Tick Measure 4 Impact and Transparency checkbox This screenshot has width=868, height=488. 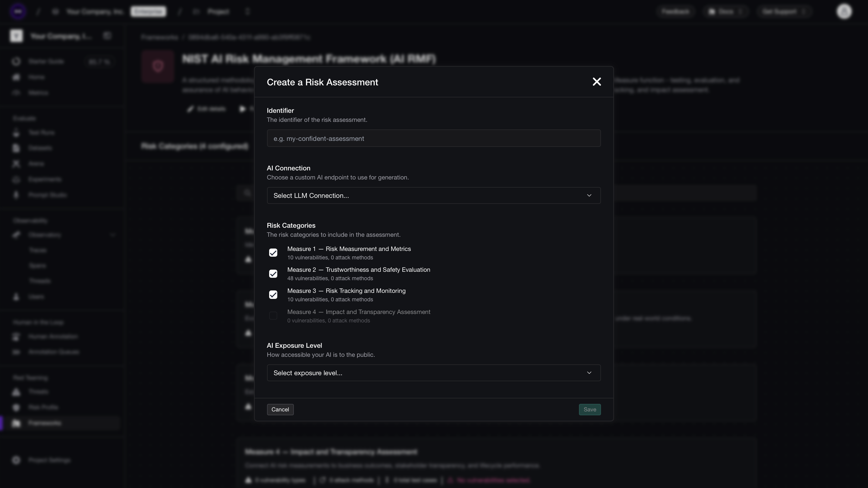point(273,316)
